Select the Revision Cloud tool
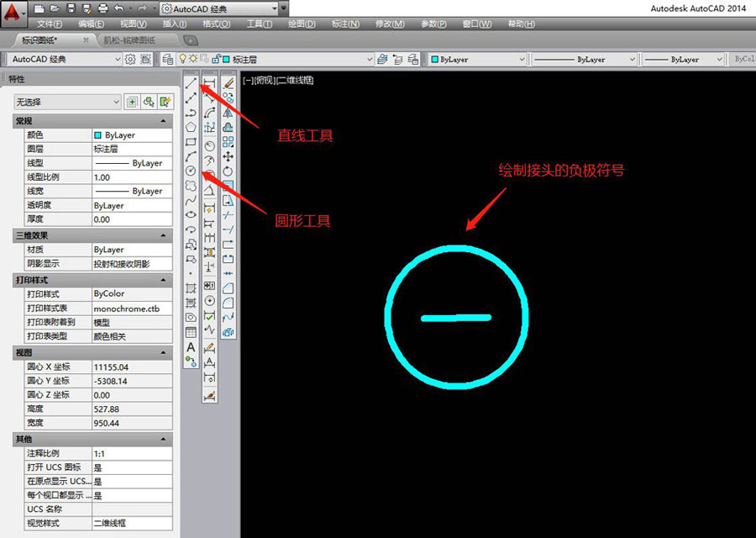 (191, 185)
